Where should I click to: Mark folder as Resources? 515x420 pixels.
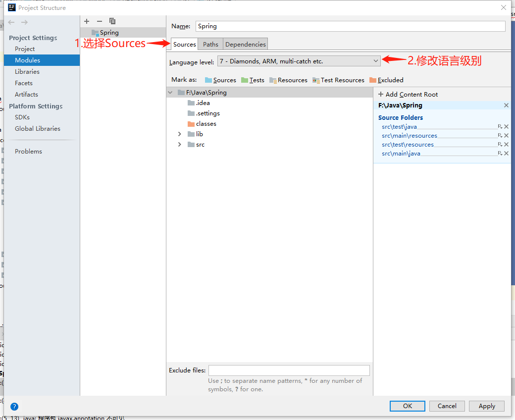pos(288,80)
